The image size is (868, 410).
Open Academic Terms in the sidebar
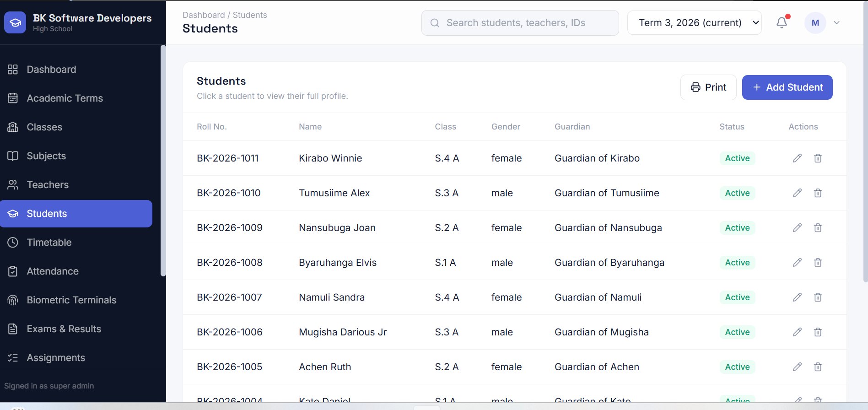(x=76, y=98)
